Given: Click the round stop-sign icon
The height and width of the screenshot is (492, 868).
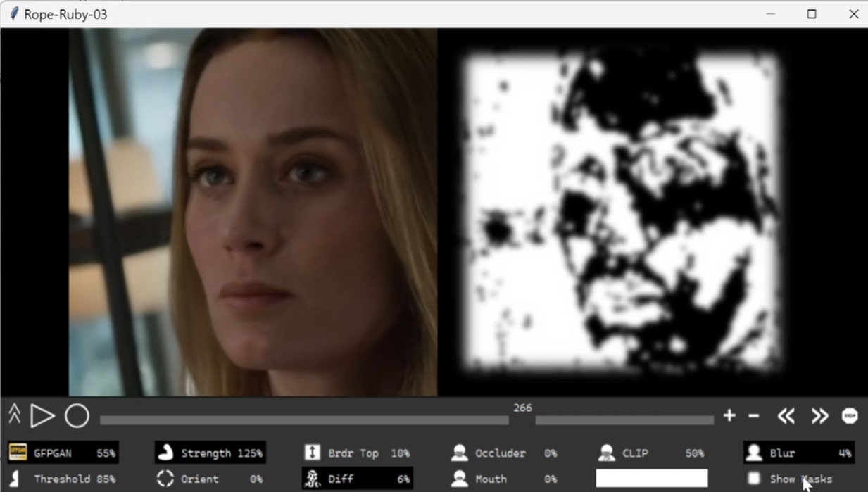Looking at the screenshot, I should point(850,416).
